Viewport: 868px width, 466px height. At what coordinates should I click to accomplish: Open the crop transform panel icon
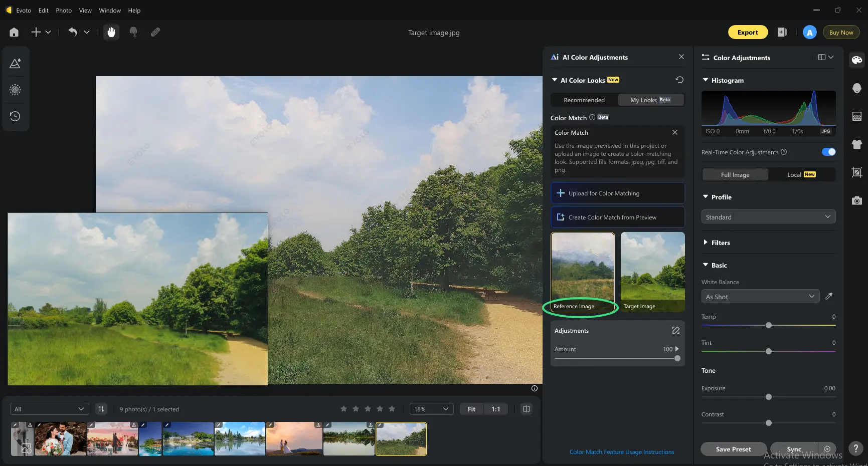coord(856,173)
